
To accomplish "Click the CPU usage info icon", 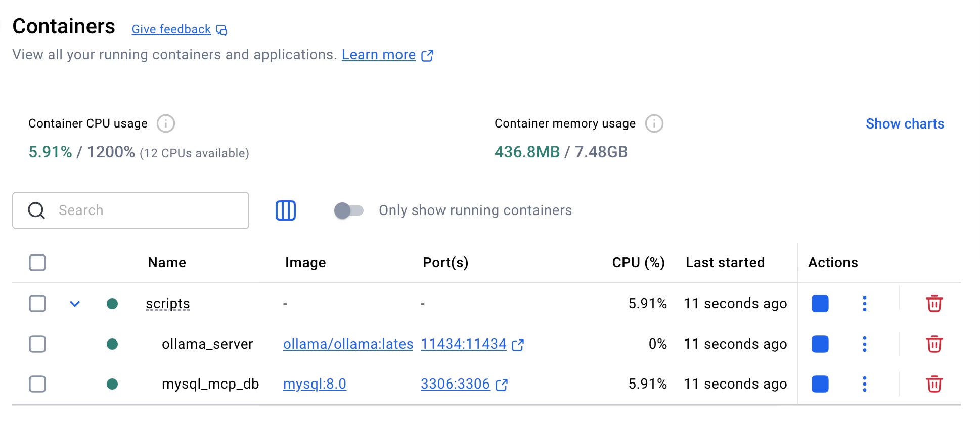I will [x=165, y=123].
